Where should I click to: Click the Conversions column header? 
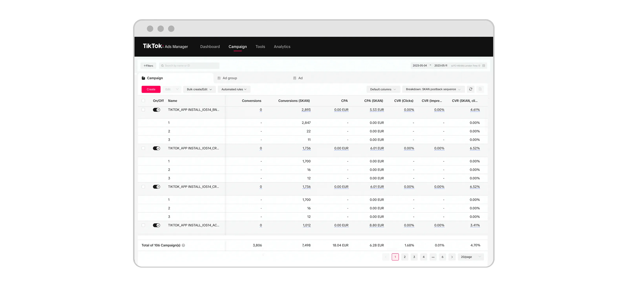(252, 101)
